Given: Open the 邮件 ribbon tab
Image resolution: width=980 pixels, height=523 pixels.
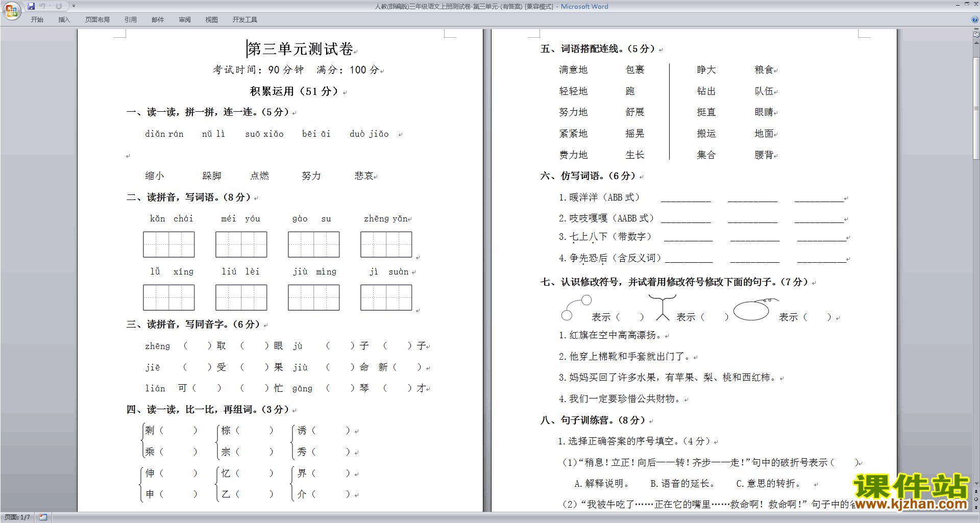Looking at the screenshot, I should click(x=158, y=19).
